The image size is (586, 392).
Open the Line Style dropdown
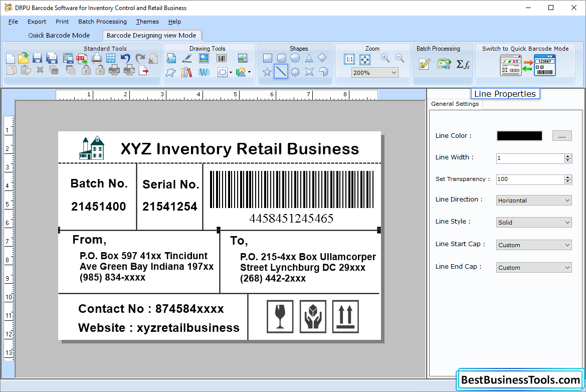pyautogui.click(x=534, y=223)
